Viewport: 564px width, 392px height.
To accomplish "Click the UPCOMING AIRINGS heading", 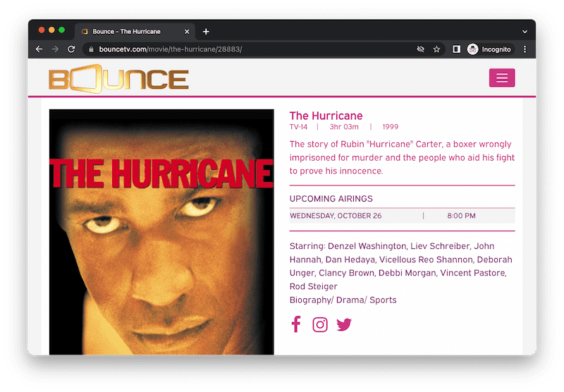I will coord(331,199).
